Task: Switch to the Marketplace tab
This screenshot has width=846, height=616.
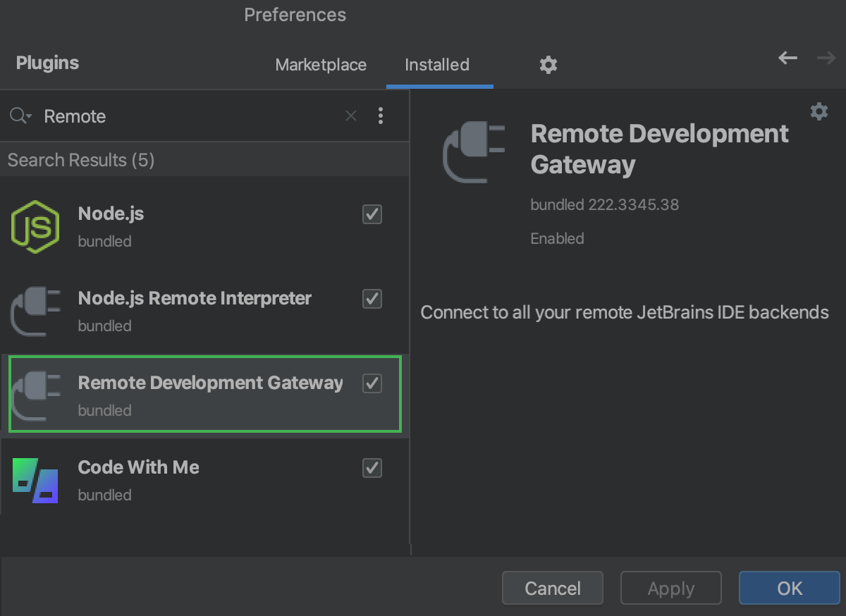Action: pos(321,65)
